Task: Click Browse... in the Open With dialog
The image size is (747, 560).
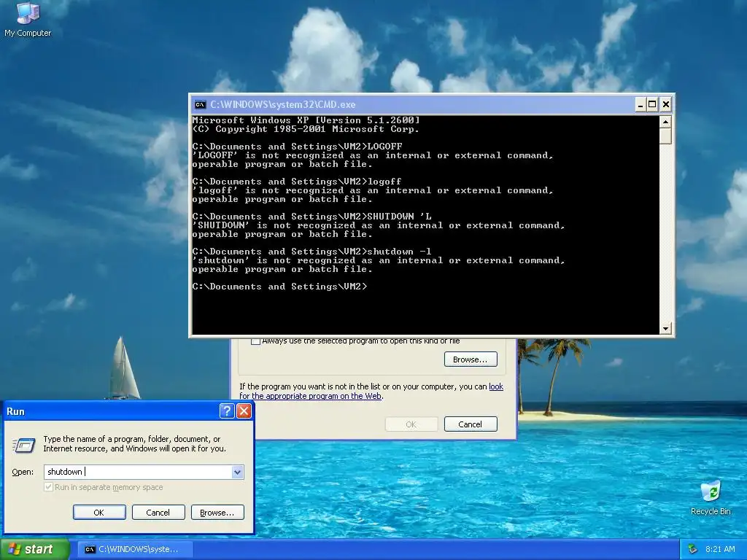Action: (471, 359)
